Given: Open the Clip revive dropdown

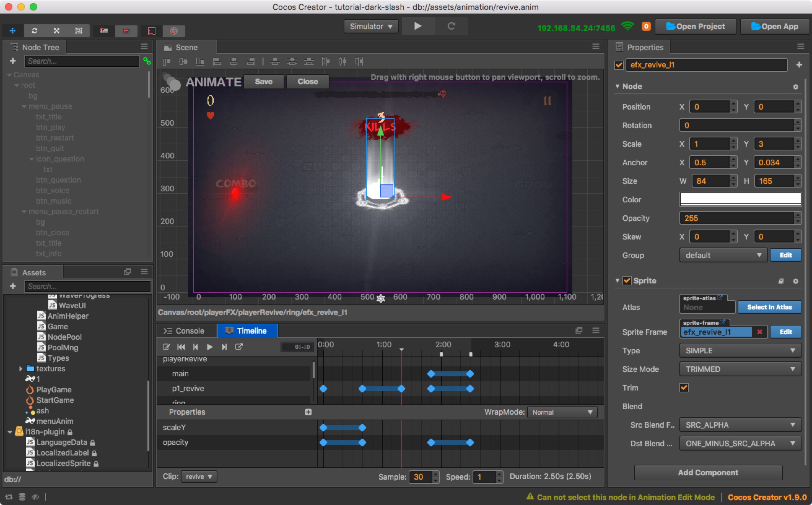Looking at the screenshot, I should tap(199, 477).
